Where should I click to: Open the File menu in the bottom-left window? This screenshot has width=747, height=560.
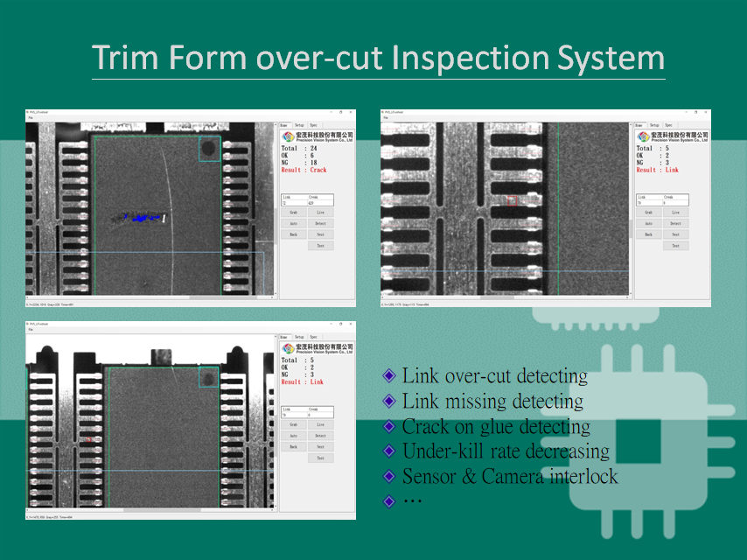pyautogui.click(x=30, y=330)
